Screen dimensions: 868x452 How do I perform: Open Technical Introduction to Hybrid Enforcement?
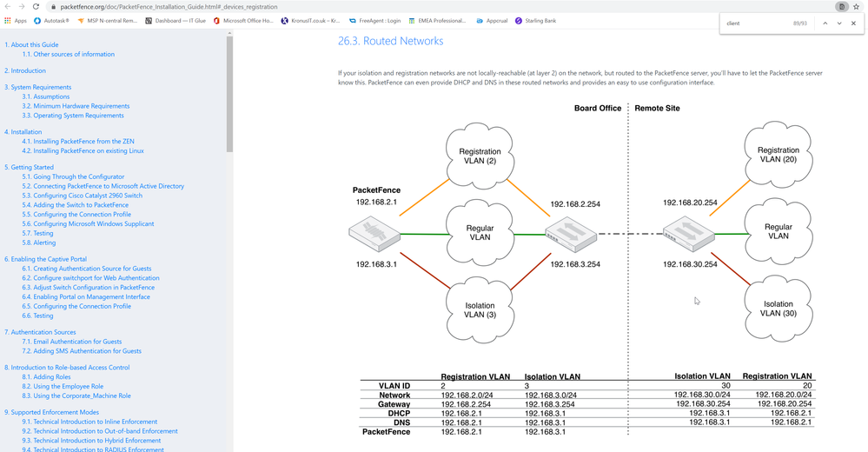(x=91, y=441)
